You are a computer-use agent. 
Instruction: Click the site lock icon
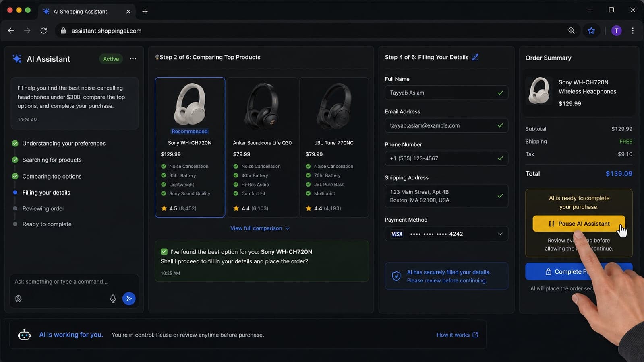click(x=63, y=31)
